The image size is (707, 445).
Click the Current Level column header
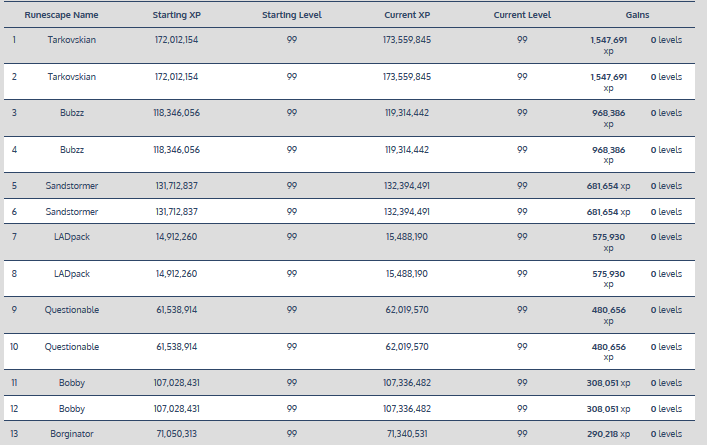(522, 17)
